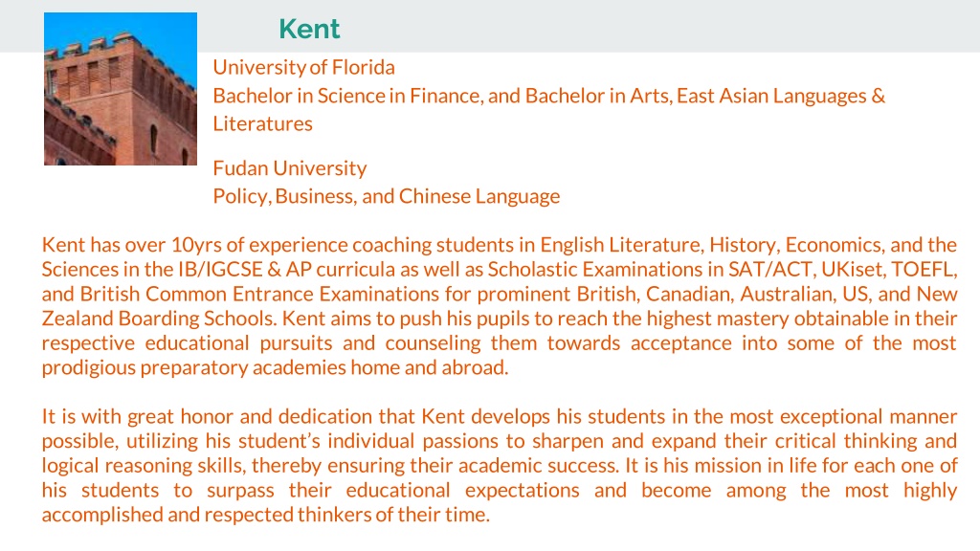Viewport: 980px width, 551px height.
Task: Click Zealand Boarding Schools text
Action: coord(160,319)
